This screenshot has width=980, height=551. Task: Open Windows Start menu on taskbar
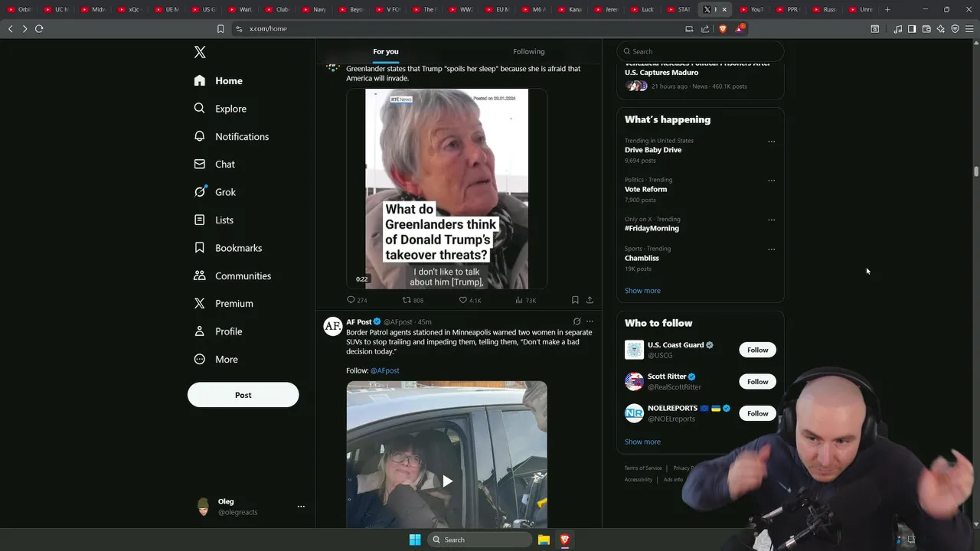tap(415, 540)
